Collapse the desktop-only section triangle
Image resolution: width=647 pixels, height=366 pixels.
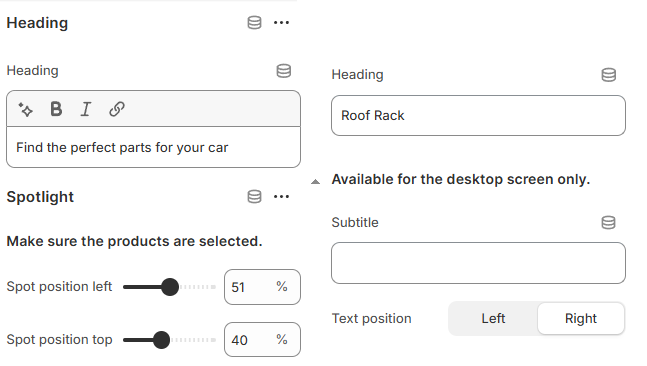pyautogui.click(x=315, y=181)
